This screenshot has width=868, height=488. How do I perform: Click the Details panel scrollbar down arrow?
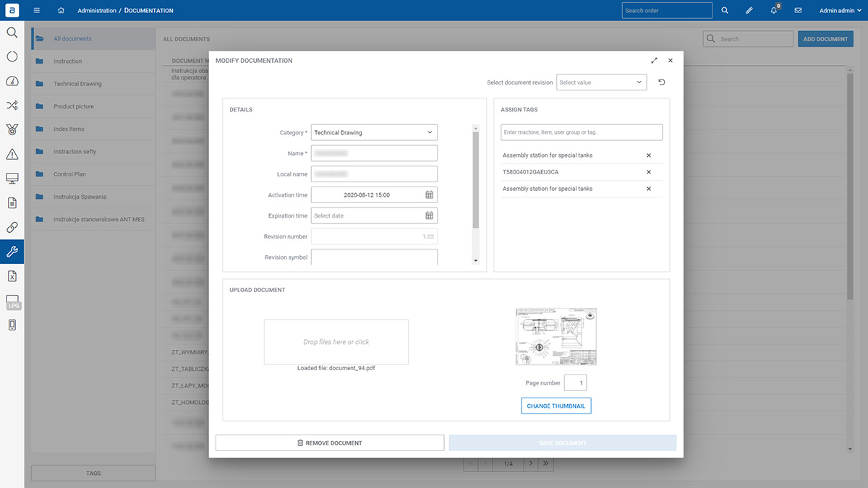[475, 260]
